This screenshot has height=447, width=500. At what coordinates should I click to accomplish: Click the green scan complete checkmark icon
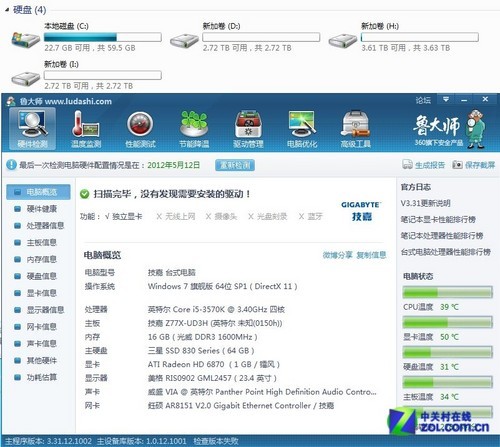point(85,194)
